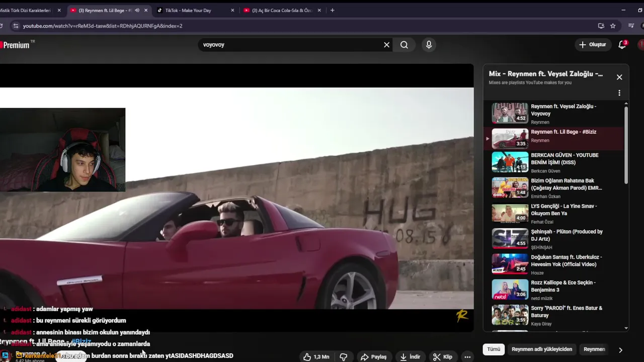Select Reynmen adlı yükleyiciden filter chip
Screen dimensions: 644x362
[542, 349]
